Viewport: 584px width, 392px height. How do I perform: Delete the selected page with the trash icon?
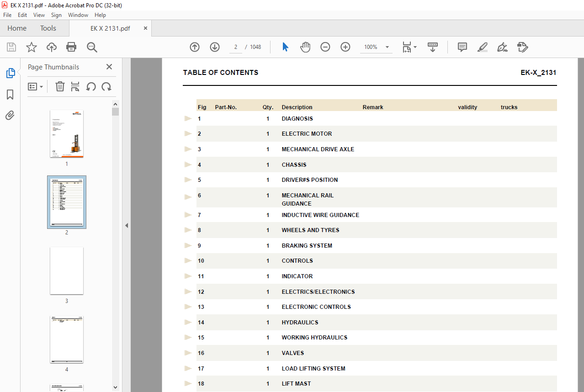(x=60, y=86)
